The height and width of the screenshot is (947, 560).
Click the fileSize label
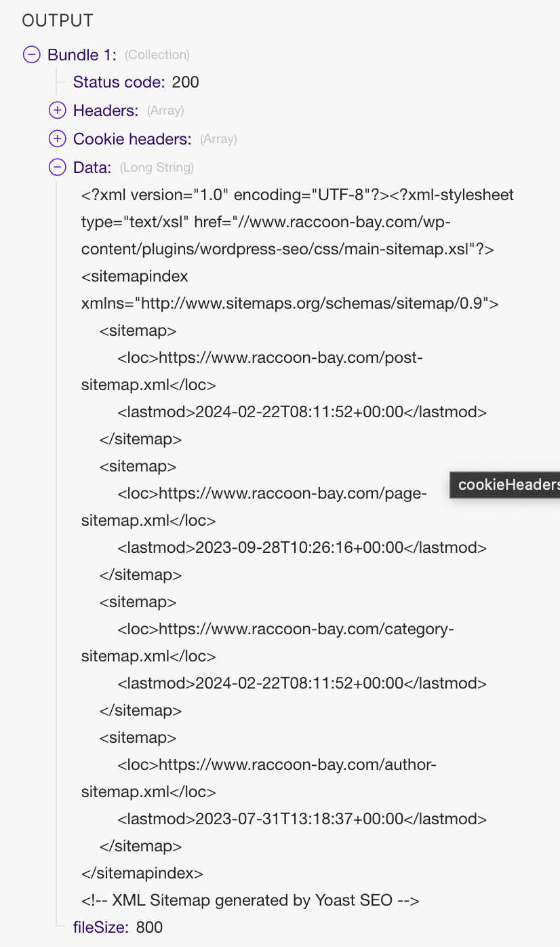tap(102, 927)
